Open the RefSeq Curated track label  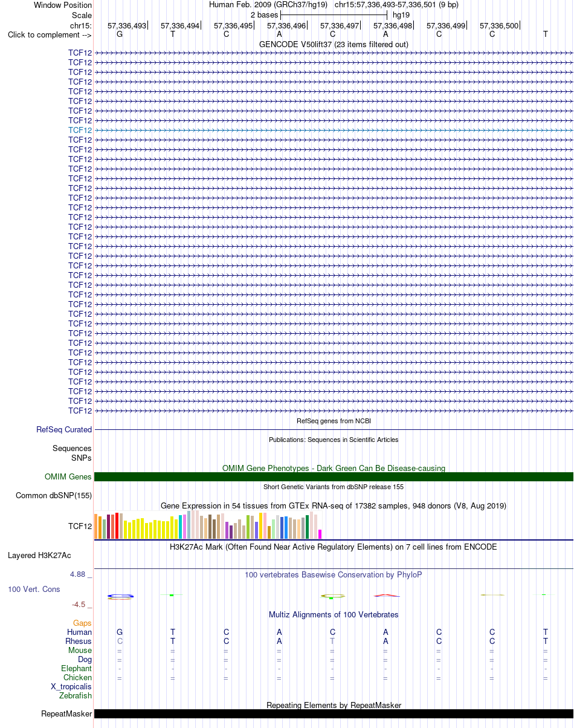(64, 430)
